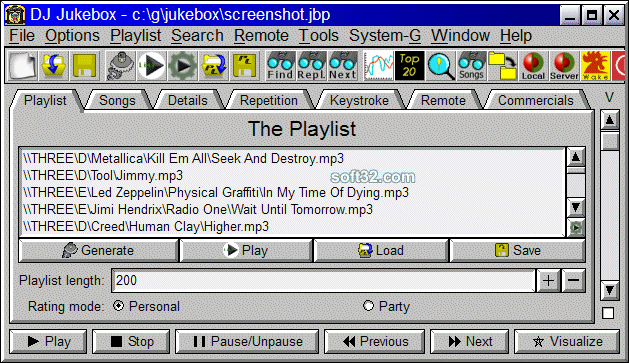This screenshot has width=629, height=363.
Task: Click the Wake rooster icon
Action: (x=595, y=65)
